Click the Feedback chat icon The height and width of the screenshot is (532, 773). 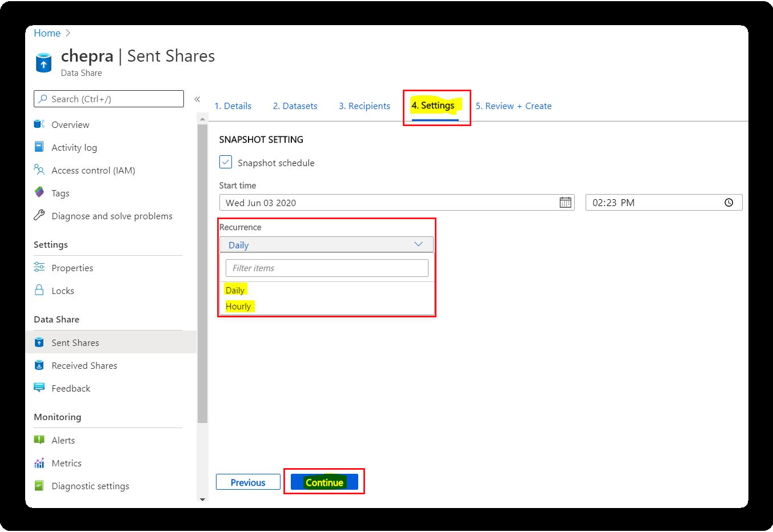coord(39,388)
